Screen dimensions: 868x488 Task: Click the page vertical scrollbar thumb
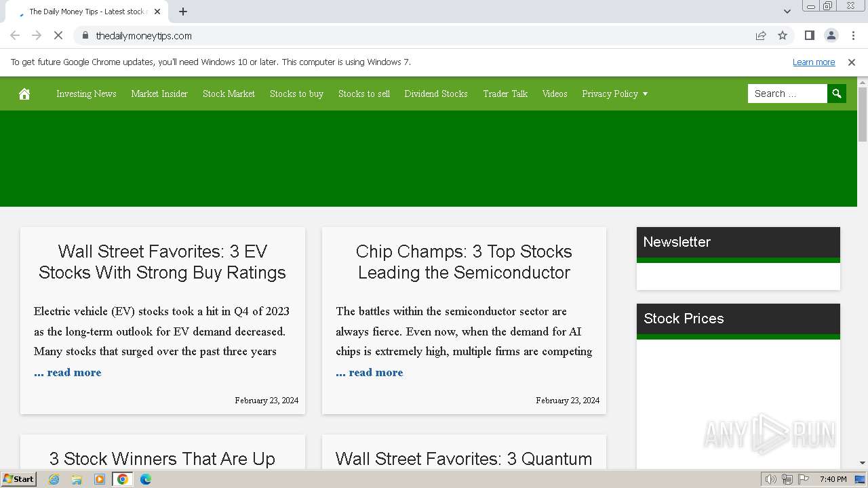coord(863,115)
